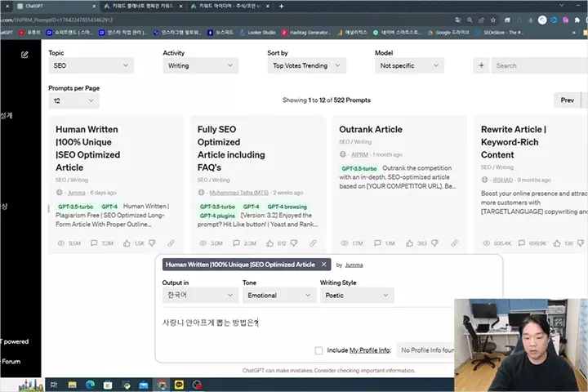Close the ChatGPT browser tab
Screen dimensions: 588x392
click(x=94, y=6)
